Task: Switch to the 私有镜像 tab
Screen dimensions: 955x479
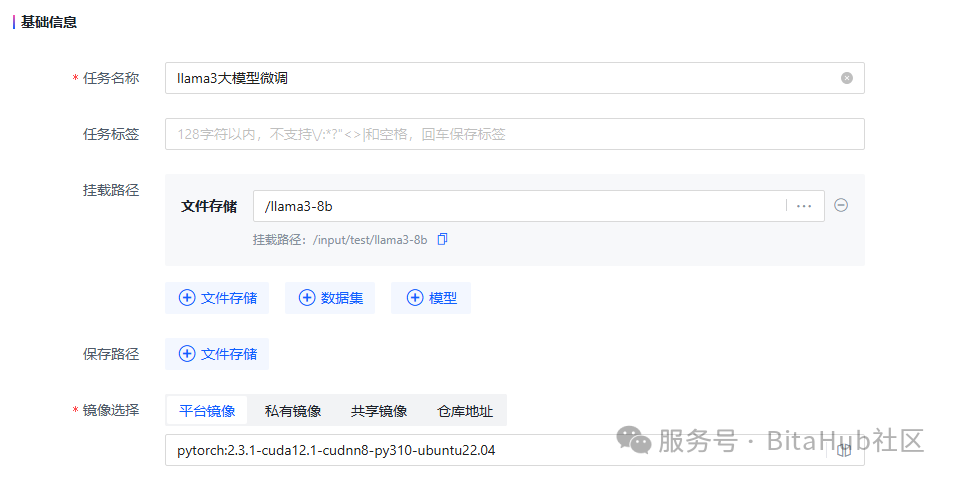Action: tap(293, 411)
